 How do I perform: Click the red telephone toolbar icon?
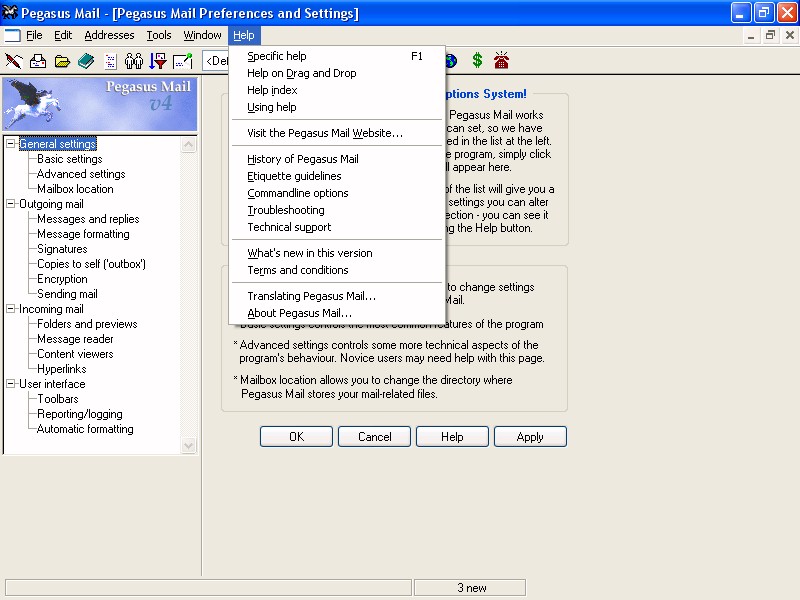pos(502,60)
